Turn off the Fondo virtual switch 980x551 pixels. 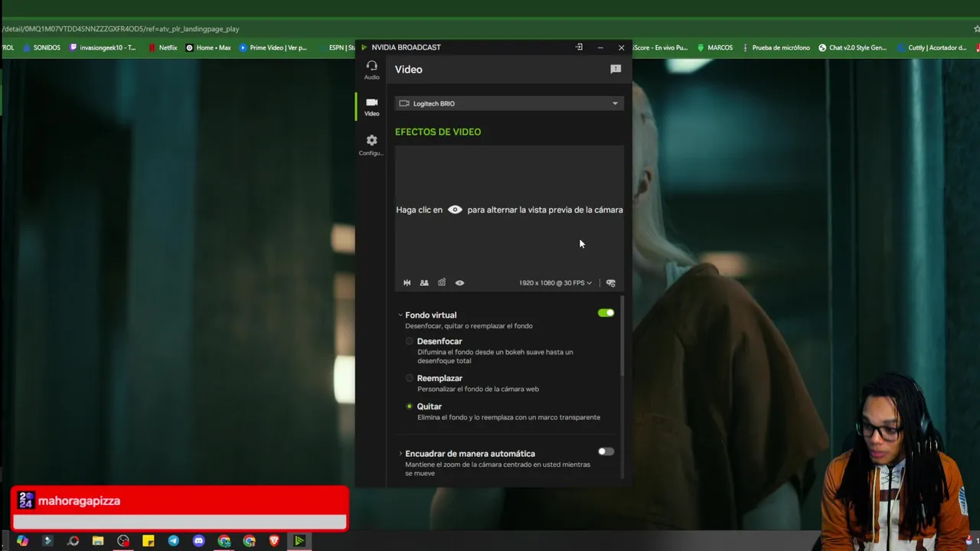tap(606, 313)
